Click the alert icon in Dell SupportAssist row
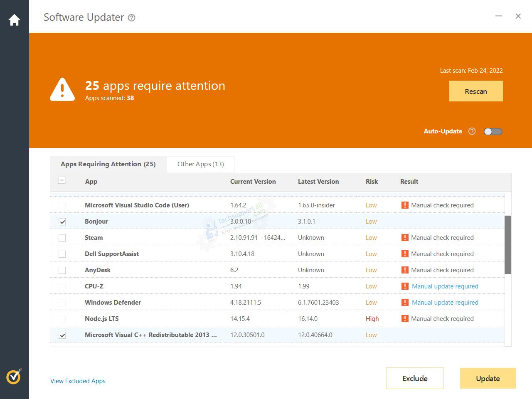This screenshot has width=532, height=399. [x=405, y=254]
